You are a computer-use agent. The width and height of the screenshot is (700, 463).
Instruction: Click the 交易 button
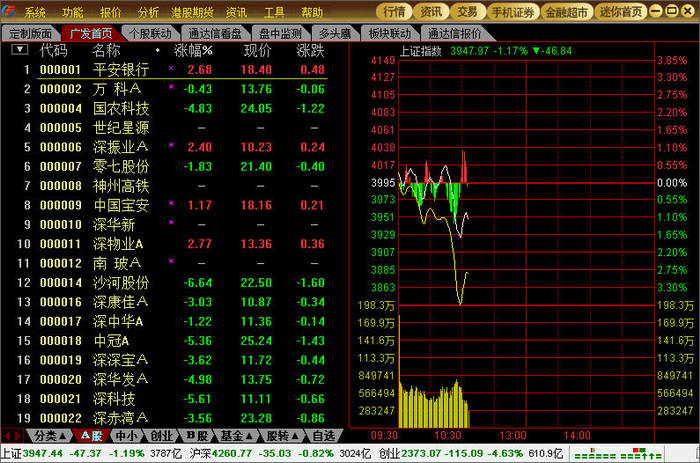pos(467,12)
